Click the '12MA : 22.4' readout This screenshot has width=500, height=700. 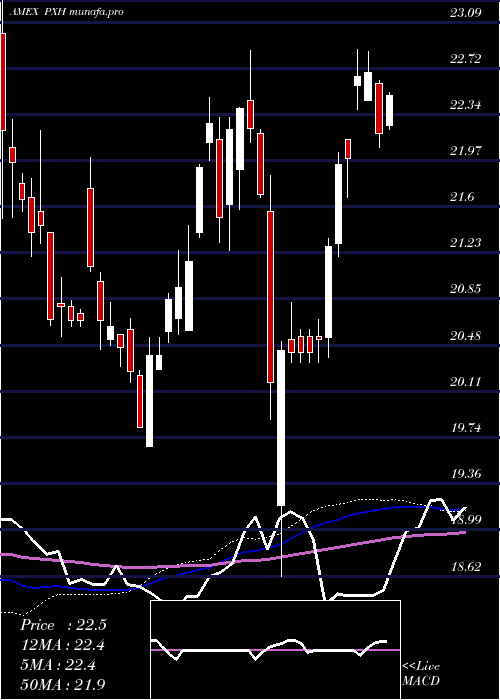pyautogui.click(x=63, y=645)
